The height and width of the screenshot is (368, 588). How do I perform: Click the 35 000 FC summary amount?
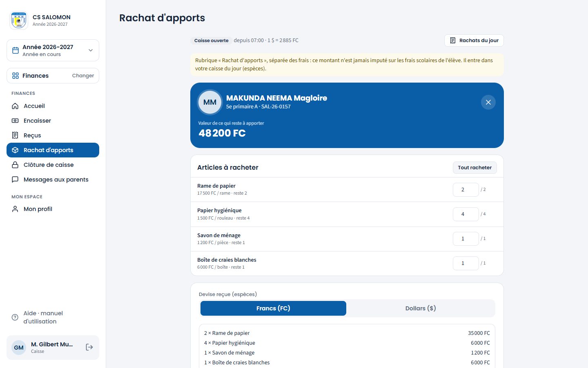click(x=479, y=333)
